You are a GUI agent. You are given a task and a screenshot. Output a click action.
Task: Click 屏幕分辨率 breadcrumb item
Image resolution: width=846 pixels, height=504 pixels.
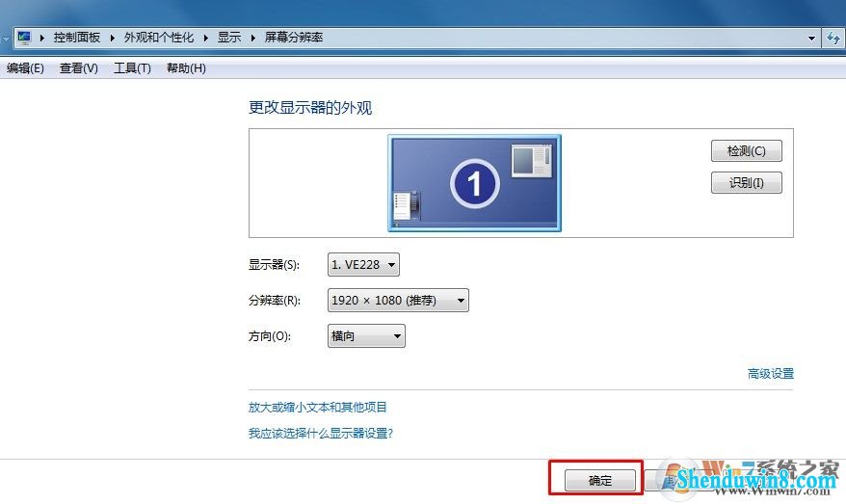[294, 38]
